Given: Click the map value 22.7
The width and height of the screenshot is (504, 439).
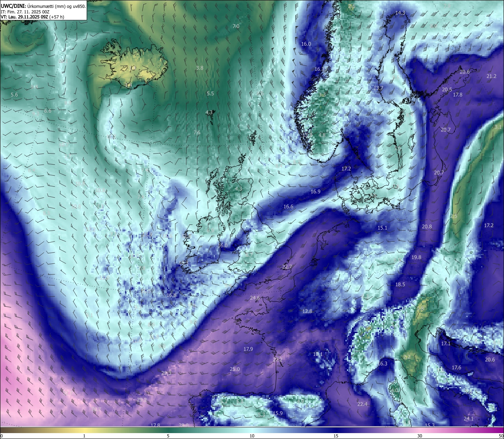Looking at the screenshot, I should pos(287,267).
